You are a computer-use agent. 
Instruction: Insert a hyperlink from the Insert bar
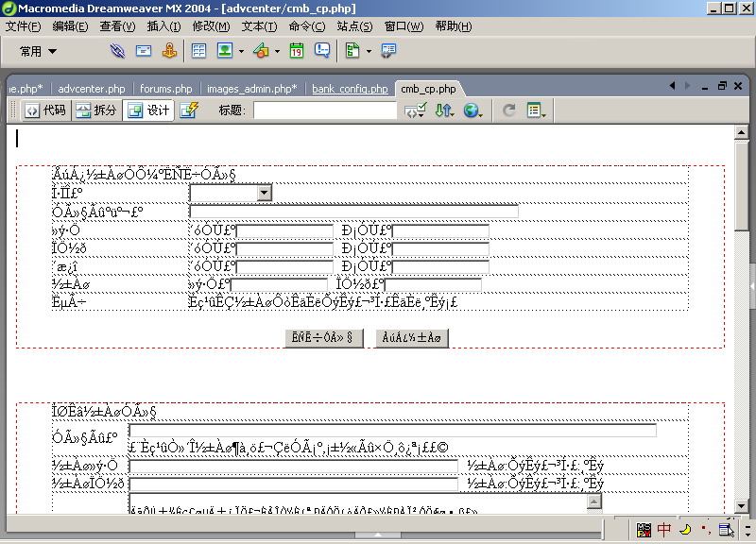coord(117,51)
